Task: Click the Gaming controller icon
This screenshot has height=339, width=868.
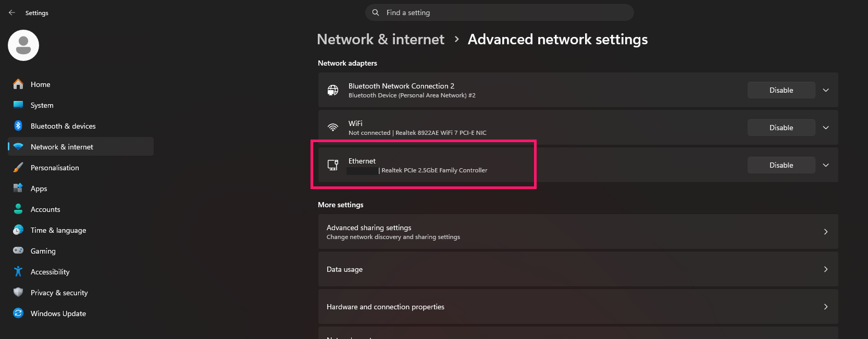Action: tap(18, 250)
